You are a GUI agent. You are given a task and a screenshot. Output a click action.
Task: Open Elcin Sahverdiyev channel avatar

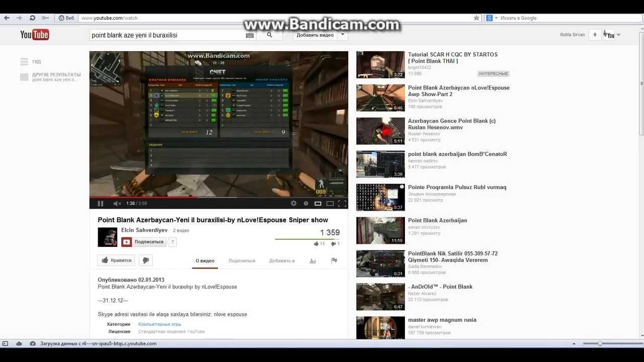click(x=107, y=237)
